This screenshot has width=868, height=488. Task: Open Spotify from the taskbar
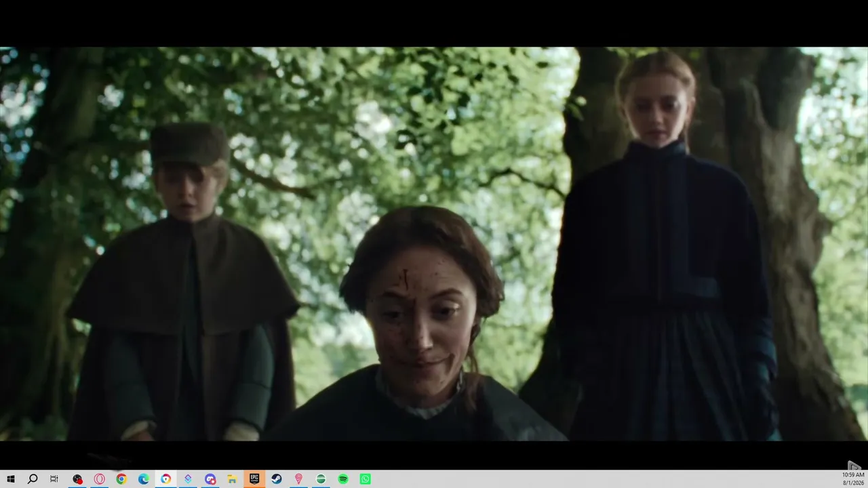click(x=343, y=479)
